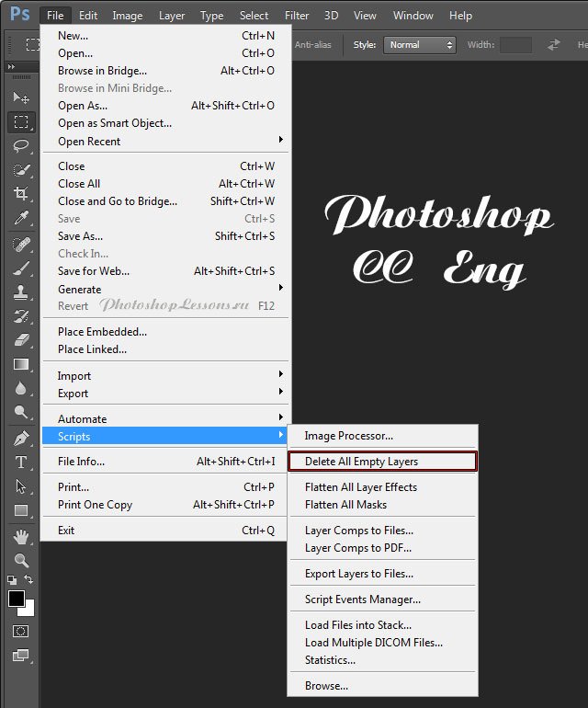The width and height of the screenshot is (588, 708).
Task: Click the black foreground color swatch
Action: click(16, 599)
